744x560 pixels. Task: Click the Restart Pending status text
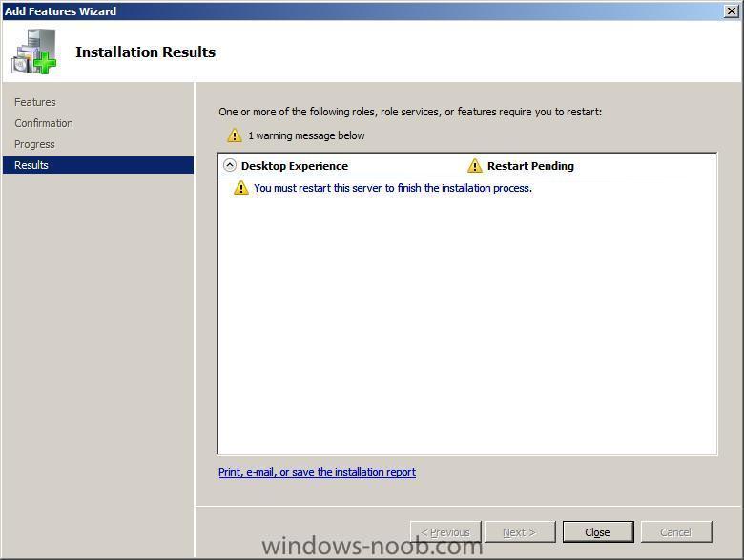tap(530, 166)
